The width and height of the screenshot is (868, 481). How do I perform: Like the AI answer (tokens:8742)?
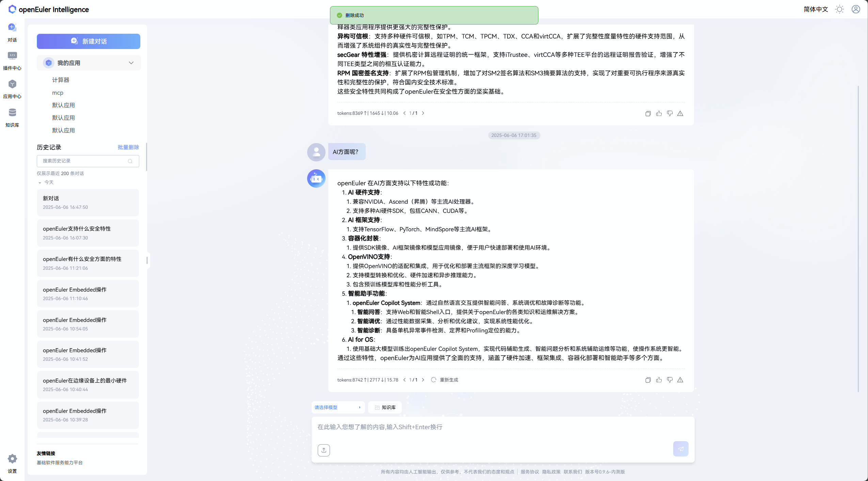coord(659,380)
